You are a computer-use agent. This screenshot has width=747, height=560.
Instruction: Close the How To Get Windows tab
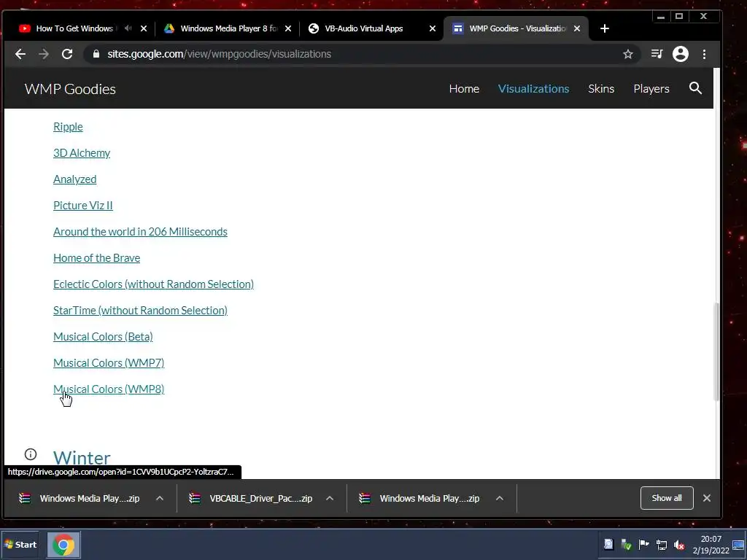[x=144, y=28]
